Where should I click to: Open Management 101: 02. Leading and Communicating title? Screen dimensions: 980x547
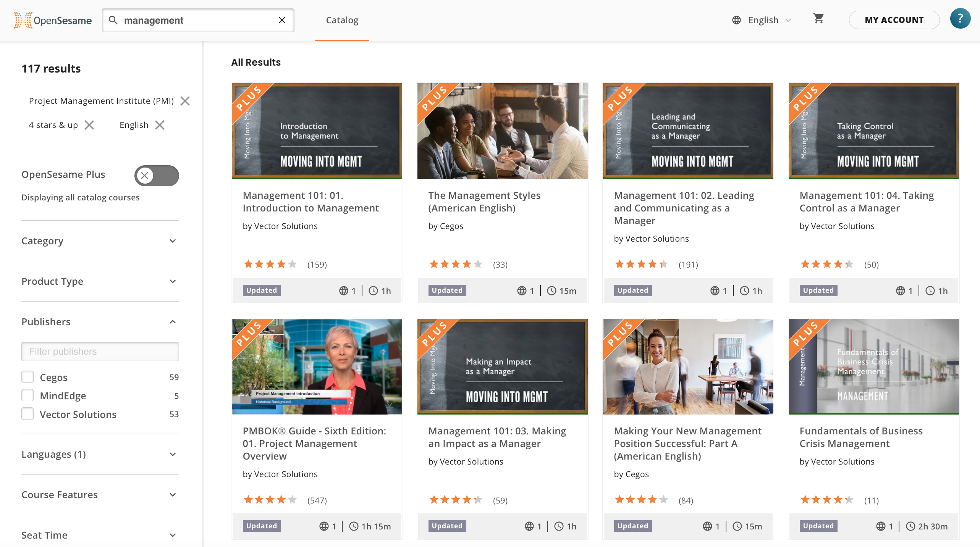tap(684, 208)
